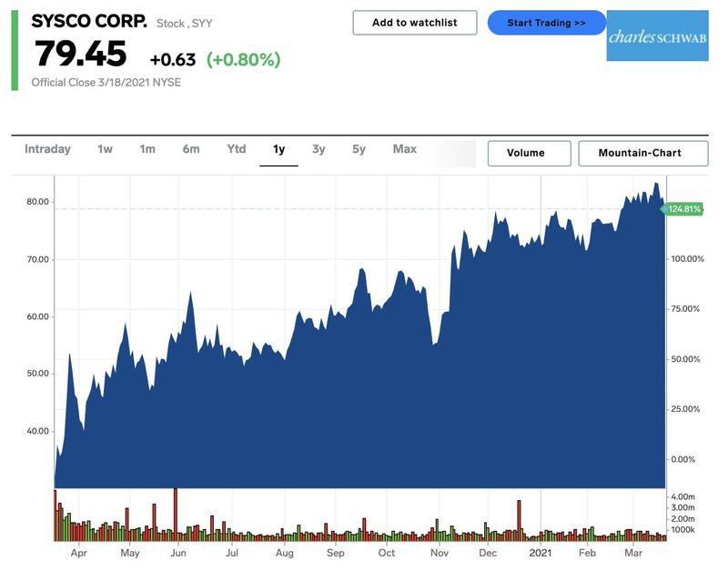Click the Mar month axis label
This screenshot has height=571, width=728.
click(x=633, y=553)
